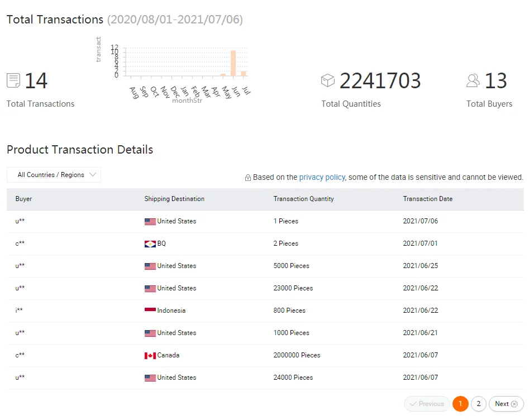
Task: Click the Total Buyers people icon
Action: (x=473, y=80)
